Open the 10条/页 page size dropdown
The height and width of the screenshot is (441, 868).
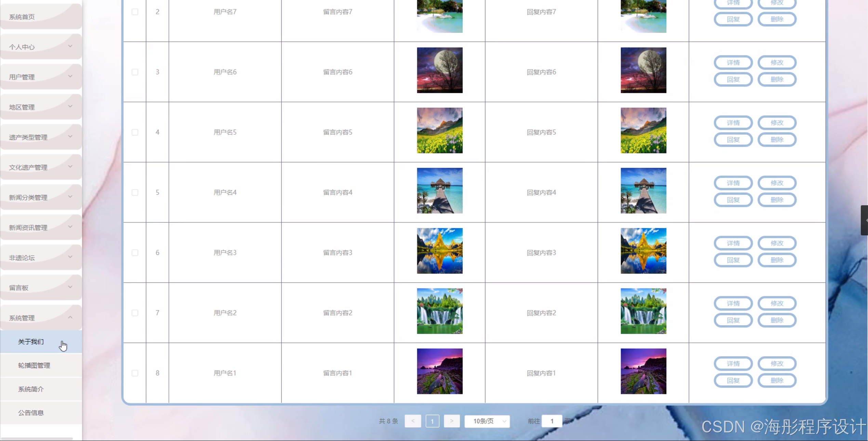point(487,421)
